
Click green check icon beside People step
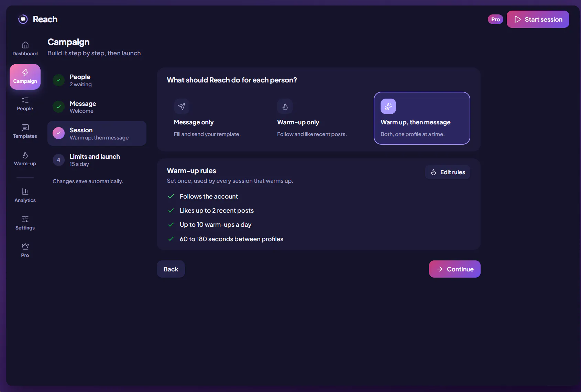(59, 80)
